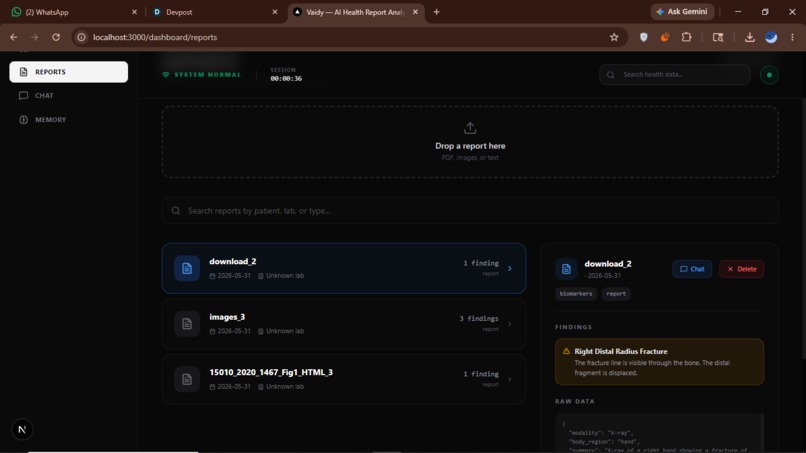The height and width of the screenshot is (453, 806).
Task: Close the Vaidy tab
Action: click(x=415, y=12)
